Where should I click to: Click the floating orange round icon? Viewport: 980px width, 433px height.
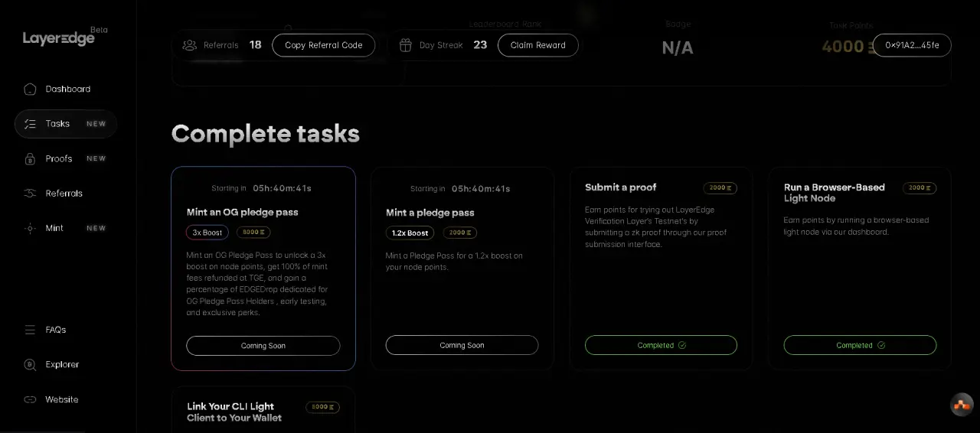coord(962,404)
